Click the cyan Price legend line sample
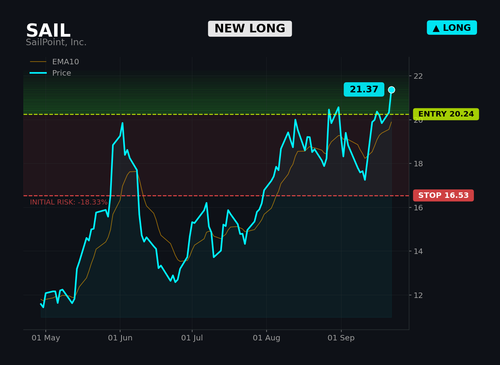This screenshot has height=365, width=500. click(38, 73)
